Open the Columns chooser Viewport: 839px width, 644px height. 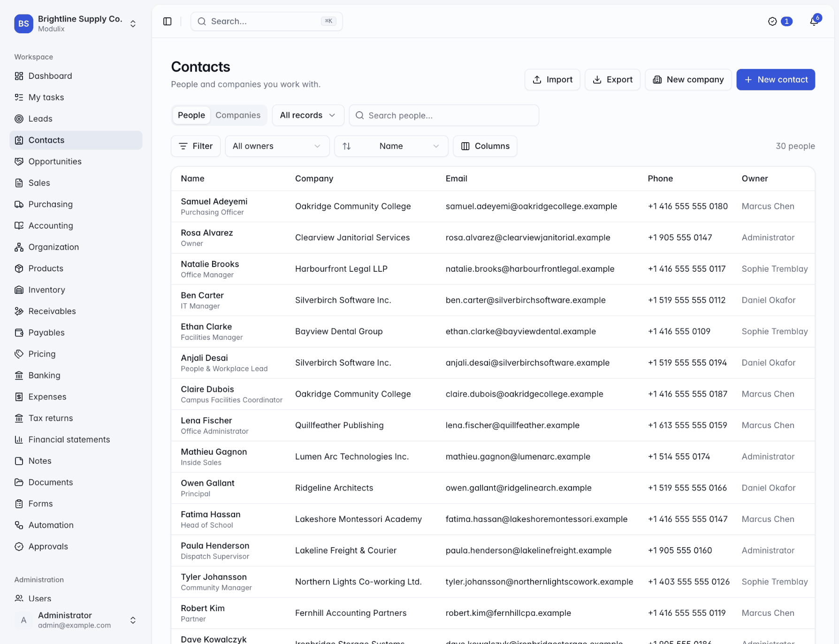[x=485, y=146]
